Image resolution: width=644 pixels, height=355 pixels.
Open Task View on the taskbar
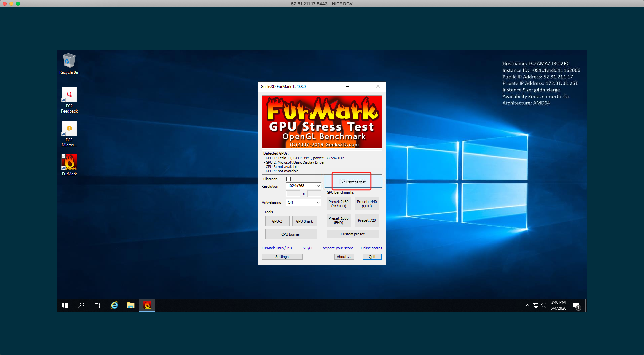(x=97, y=305)
